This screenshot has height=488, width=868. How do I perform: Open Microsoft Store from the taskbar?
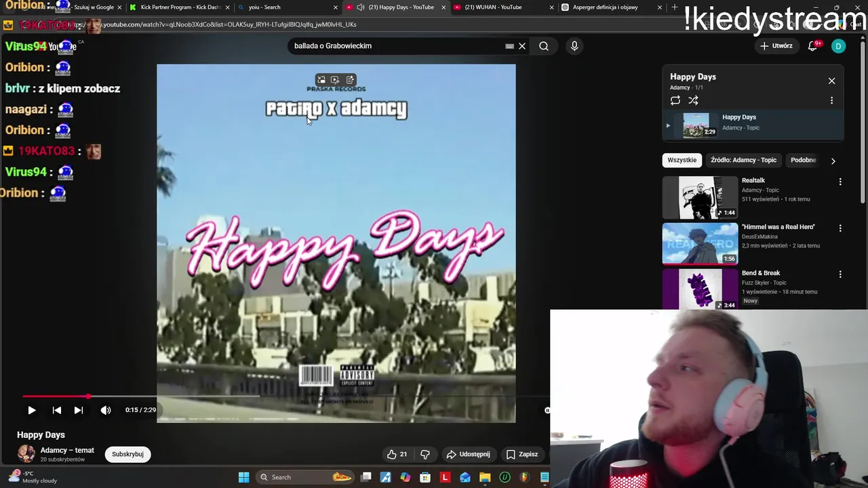pyautogui.click(x=425, y=477)
